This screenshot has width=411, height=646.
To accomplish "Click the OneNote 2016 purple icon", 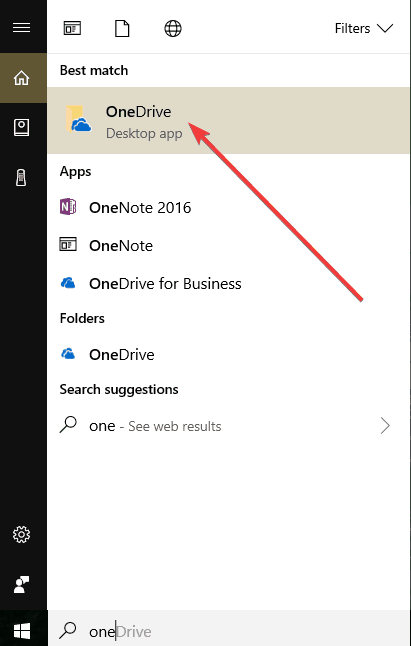I will pos(68,206).
